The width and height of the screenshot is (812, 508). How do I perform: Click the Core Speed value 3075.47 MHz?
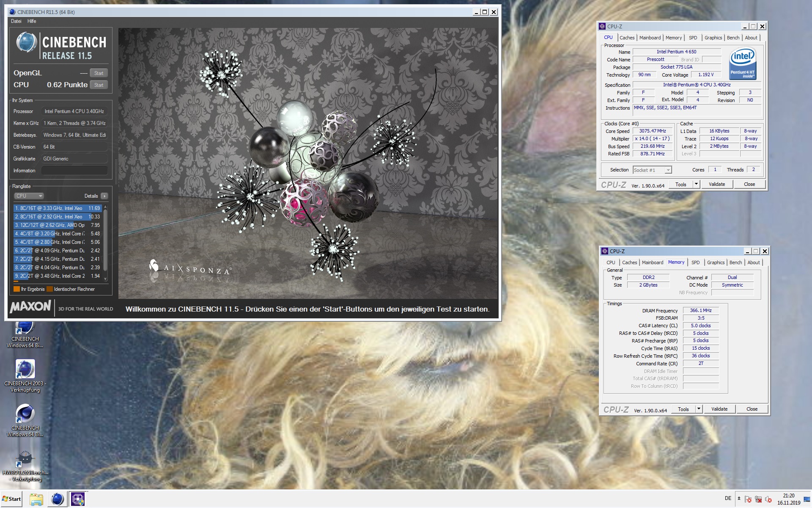click(653, 131)
